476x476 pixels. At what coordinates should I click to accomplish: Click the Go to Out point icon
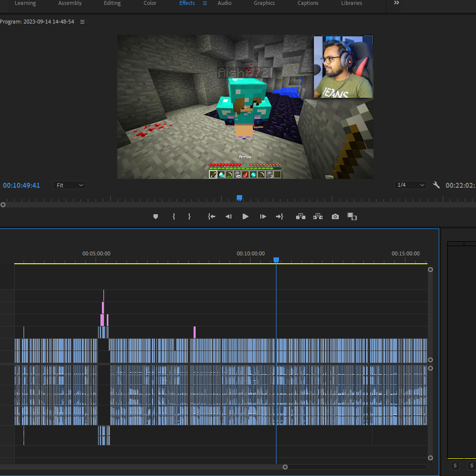[279, 217]
